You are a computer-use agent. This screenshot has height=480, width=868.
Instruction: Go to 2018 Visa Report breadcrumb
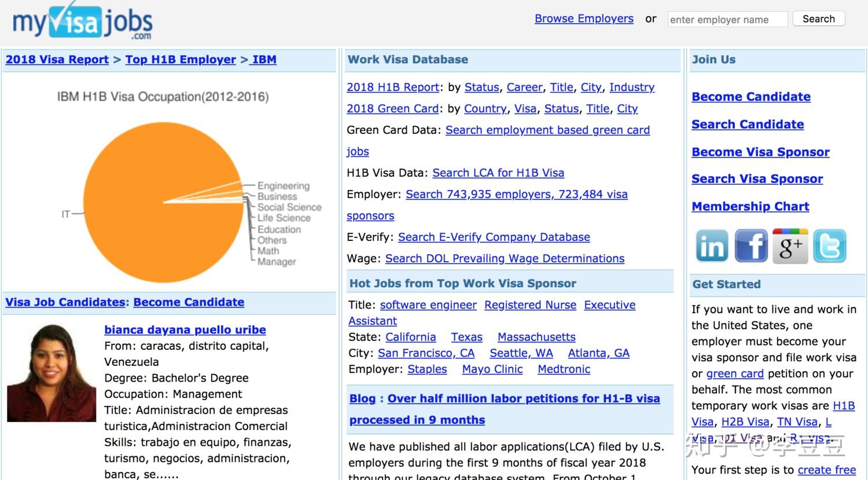click(x=57, y=60)
